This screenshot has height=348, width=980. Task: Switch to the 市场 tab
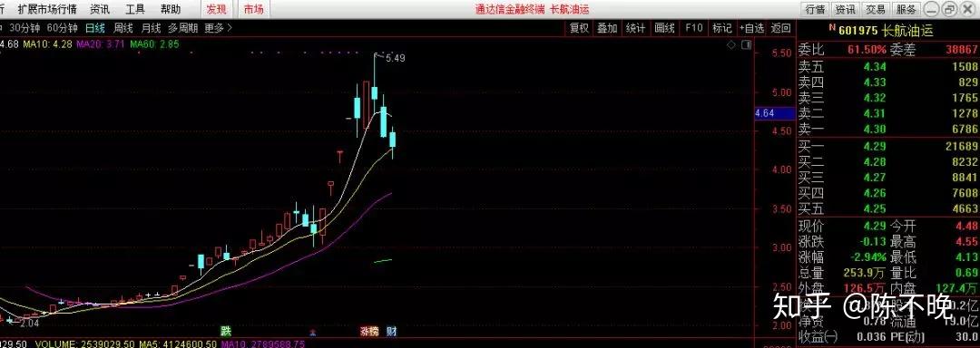pos(253,9)
